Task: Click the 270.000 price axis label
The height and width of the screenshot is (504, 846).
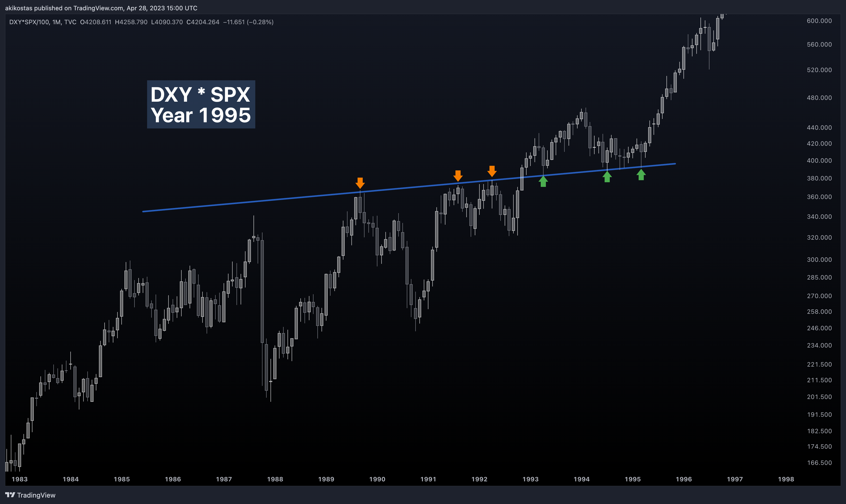Action: (819, 296)
